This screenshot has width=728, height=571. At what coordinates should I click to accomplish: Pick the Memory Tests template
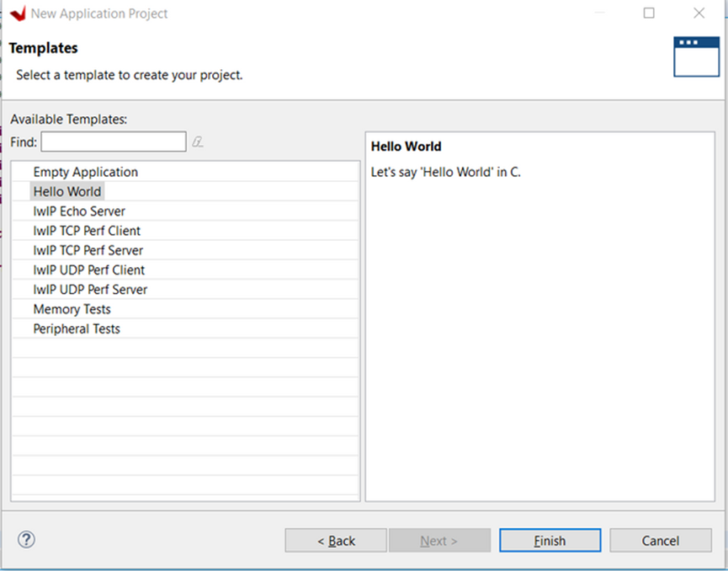pos(72,309)
